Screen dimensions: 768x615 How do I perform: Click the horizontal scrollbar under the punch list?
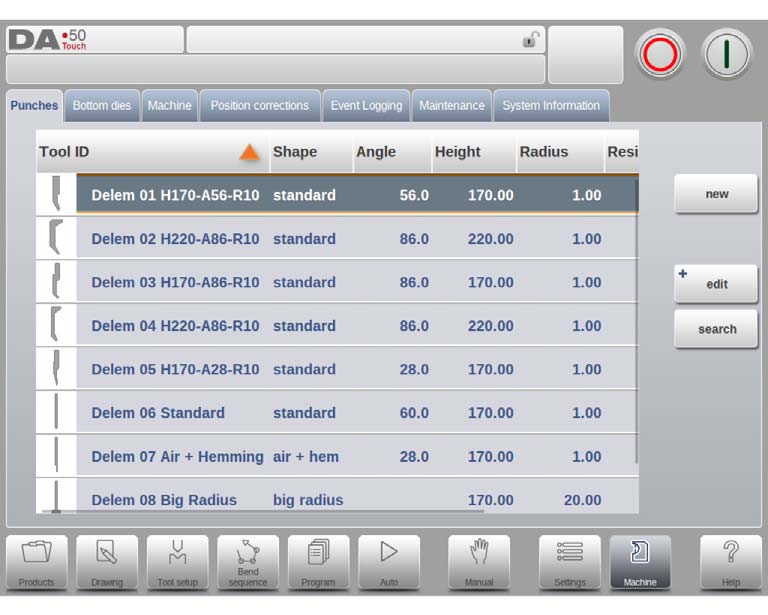(263, 511)
